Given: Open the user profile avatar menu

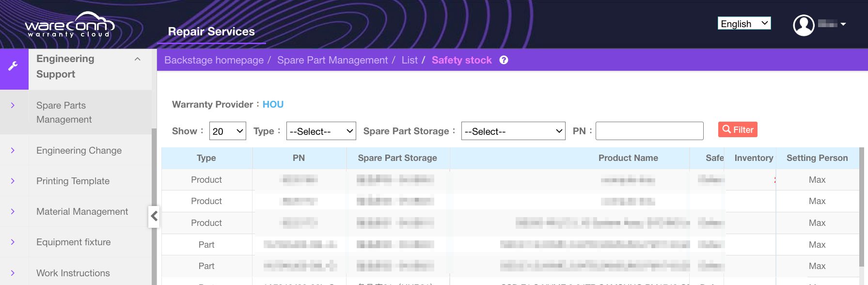Looking at the screenshot, I should tap(804, 25).
